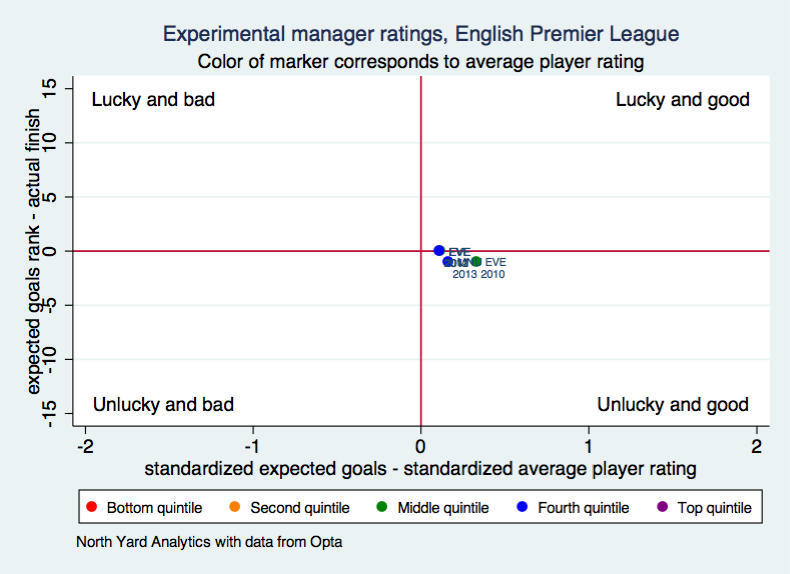Screen dimensions: 790x574
Task: Click the orange Second quintile legend marker
Action: [235, 508]
